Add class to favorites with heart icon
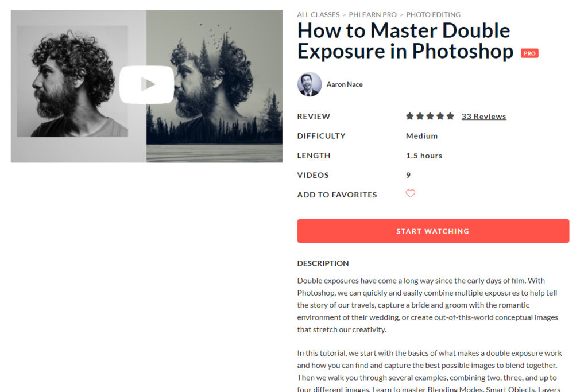Viewport: 588px width, 392px height. [410, 194]
